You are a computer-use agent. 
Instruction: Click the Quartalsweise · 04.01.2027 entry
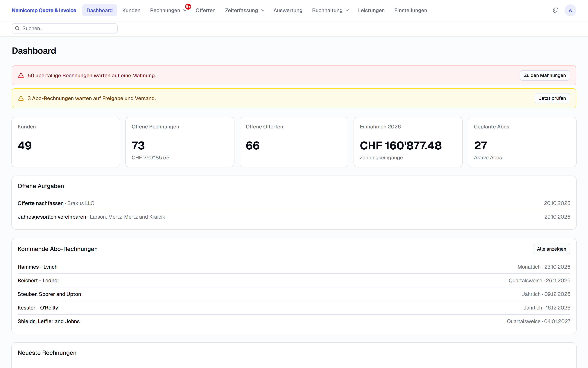(538, 321)
